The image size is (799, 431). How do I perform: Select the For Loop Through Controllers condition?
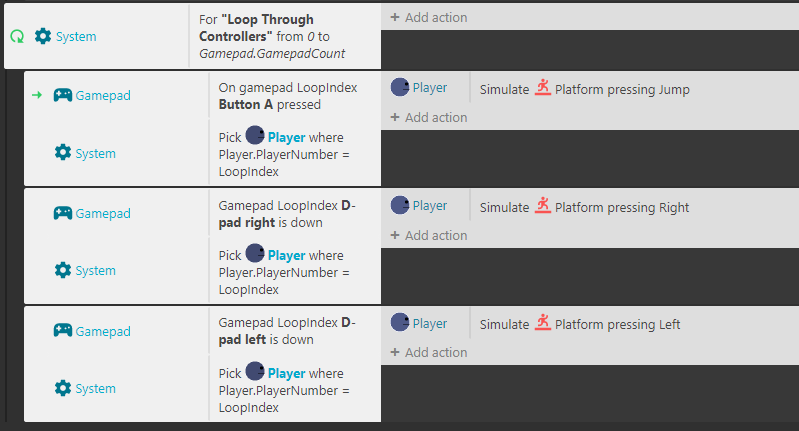[x=285, y=36]
